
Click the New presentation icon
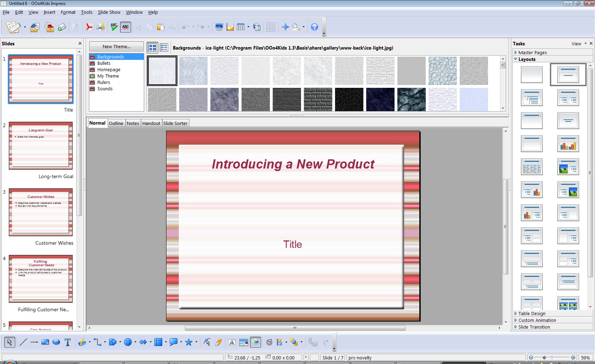tap(13, 27)
